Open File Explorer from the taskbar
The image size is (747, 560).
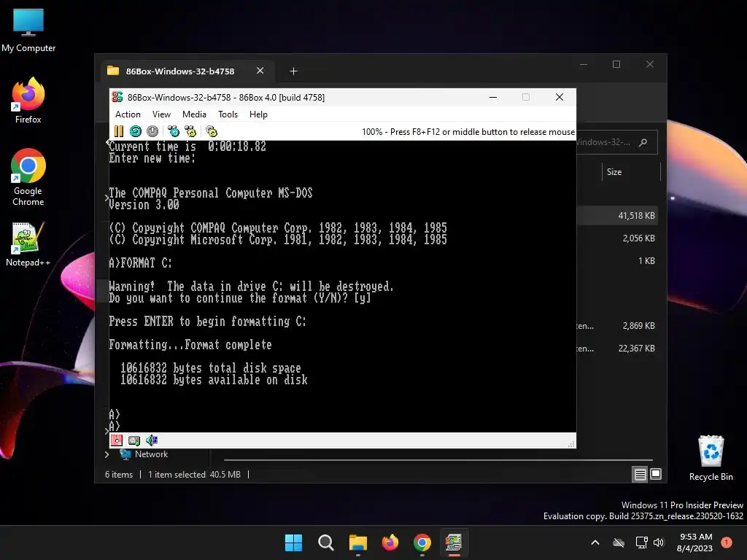(x=358, y=542)
